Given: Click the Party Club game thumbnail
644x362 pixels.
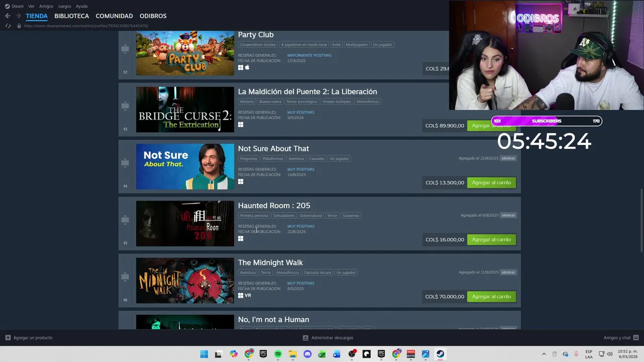Looking at the screenshot, I should (185, 53).
